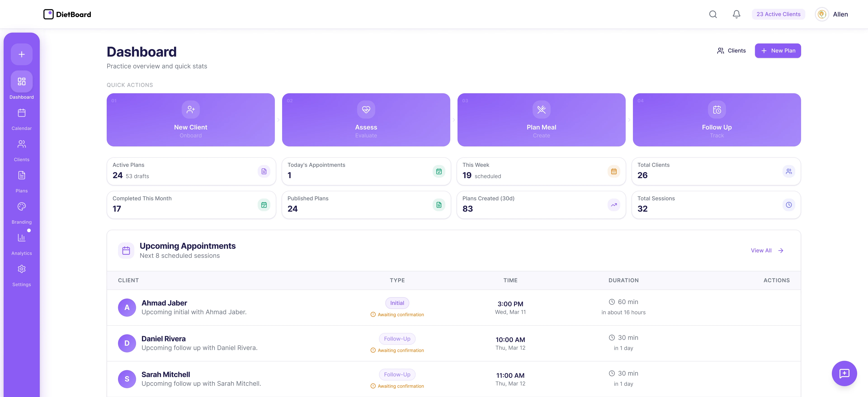The image size is (868, 397).
Task: Select the Assess Evaluate heart-pulse card
Action: click(x=366, y=120)
